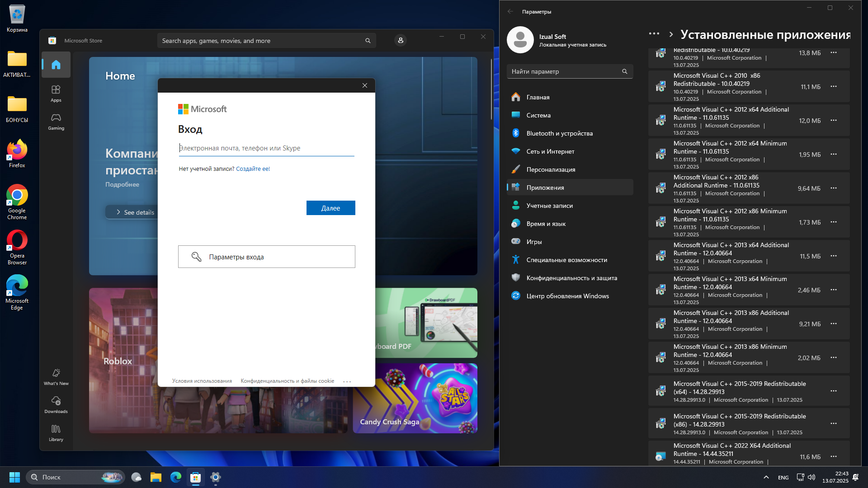Open 'Учетные записи' settings
Image resolution: width=868 pixels, height=488 pixels.
[x=570, y=206]
